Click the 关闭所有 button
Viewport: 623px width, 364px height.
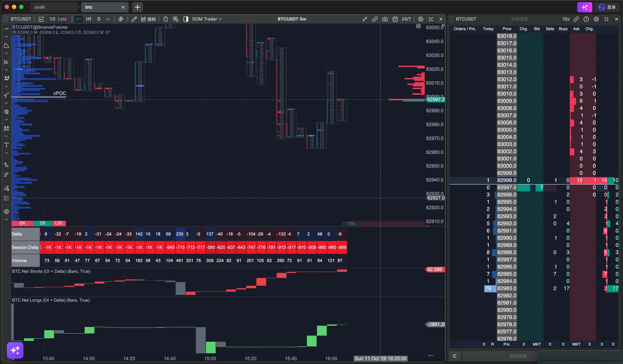coord(518,356)
